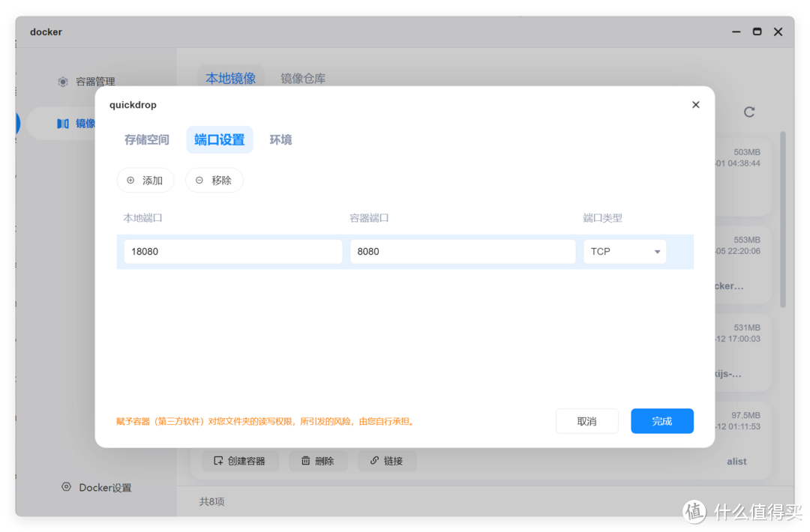Click the 镜像 sidebar icon
The image size is (810, 532).
pos(64,123)
